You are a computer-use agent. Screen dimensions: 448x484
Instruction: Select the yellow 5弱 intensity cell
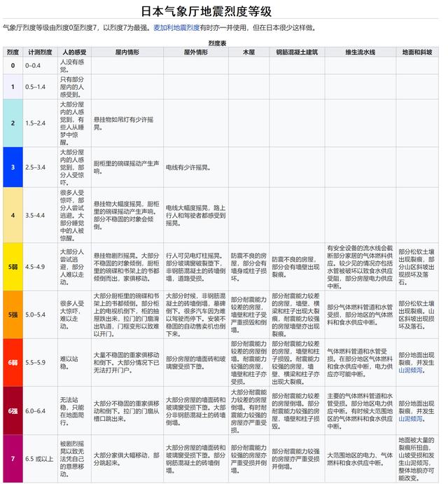(x=13, y=267)
